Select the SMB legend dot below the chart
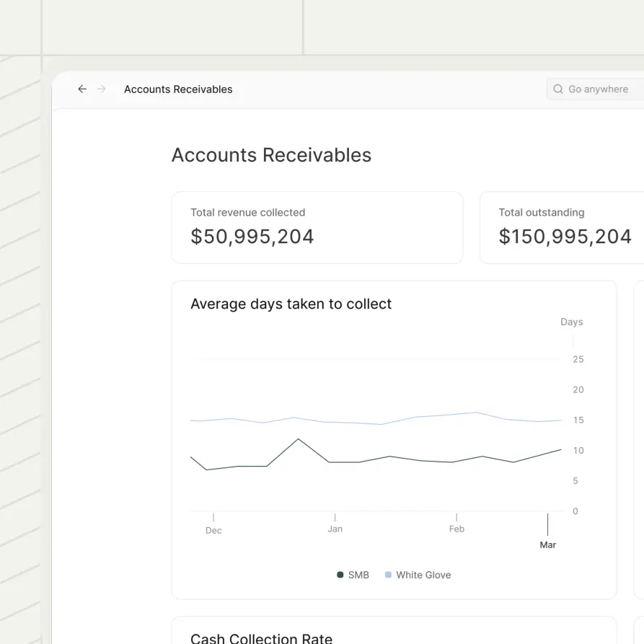 tap(339, 575)
